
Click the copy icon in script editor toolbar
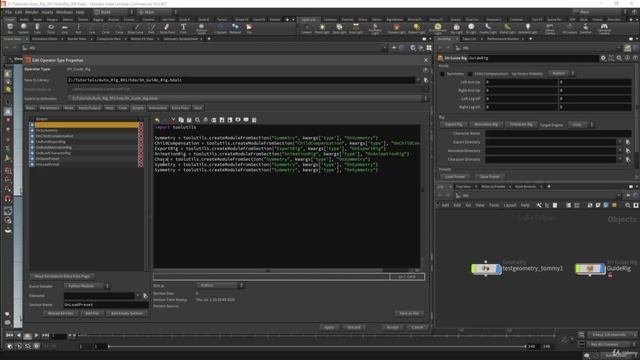coord(181,120)
